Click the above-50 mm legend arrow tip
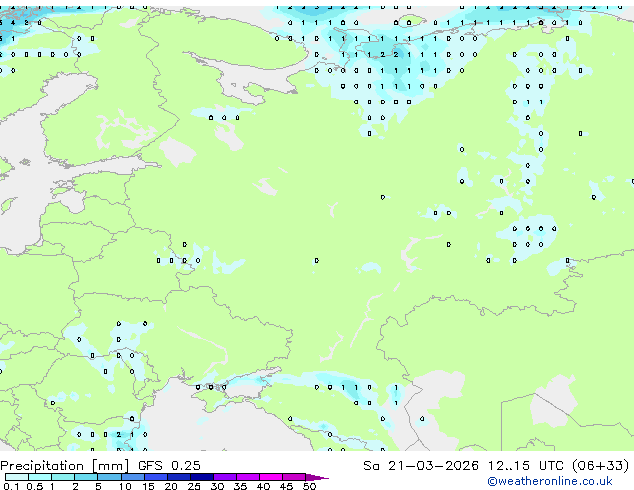The height and width of the screenshot is (490, 634). [x=317, y=478]
